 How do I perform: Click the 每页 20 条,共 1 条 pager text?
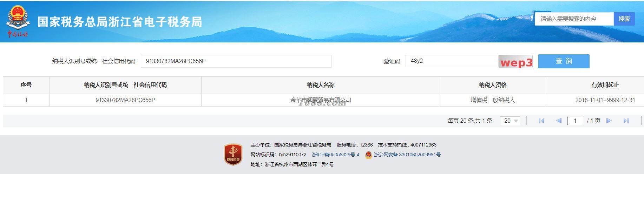[470, 121]
